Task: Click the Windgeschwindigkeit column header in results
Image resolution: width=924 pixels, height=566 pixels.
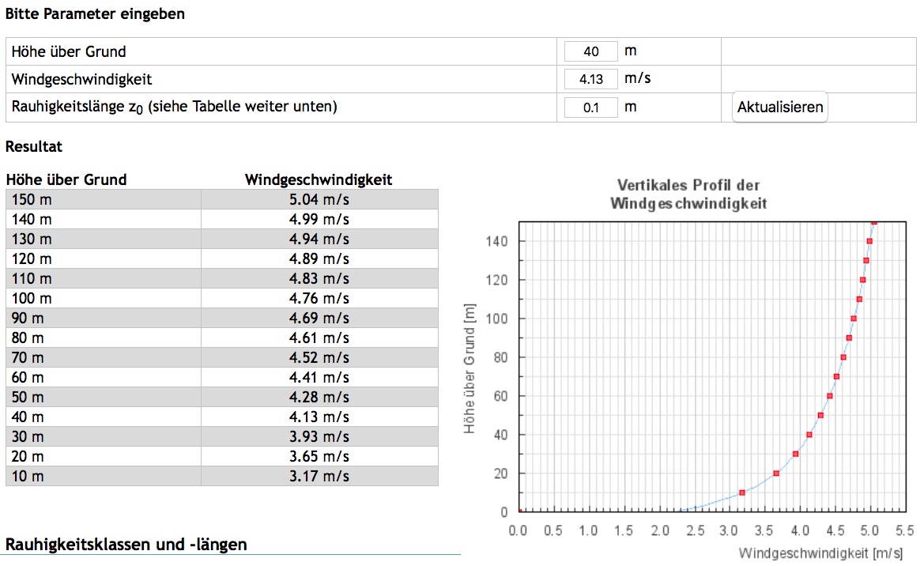Action: click(x=319, y=179)
